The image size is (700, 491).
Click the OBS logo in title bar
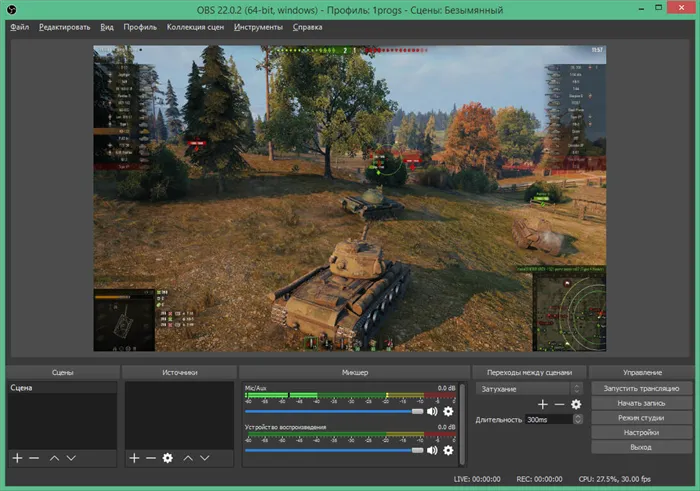pyautogui.click(x=12, y=9)
